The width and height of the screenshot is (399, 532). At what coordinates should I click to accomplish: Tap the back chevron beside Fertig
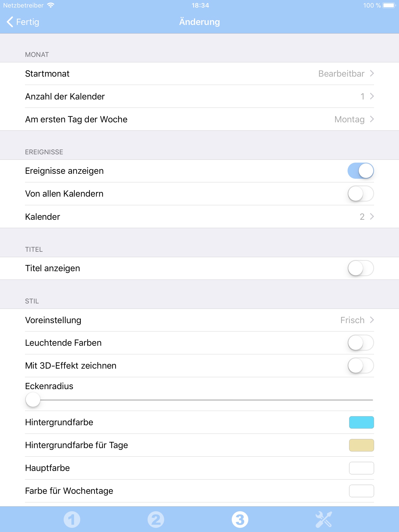(10, 22)
